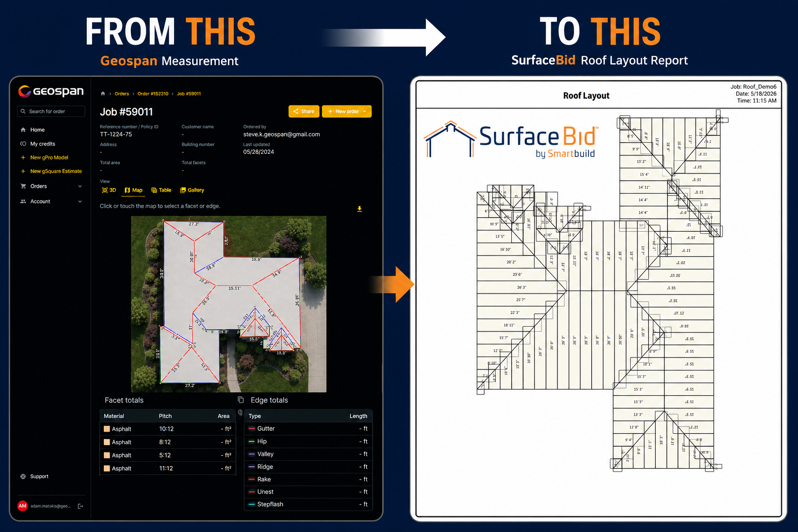This screenshot has width=798, height=532.
Task: Click the "Type" column header
Action: click(255, 416)
